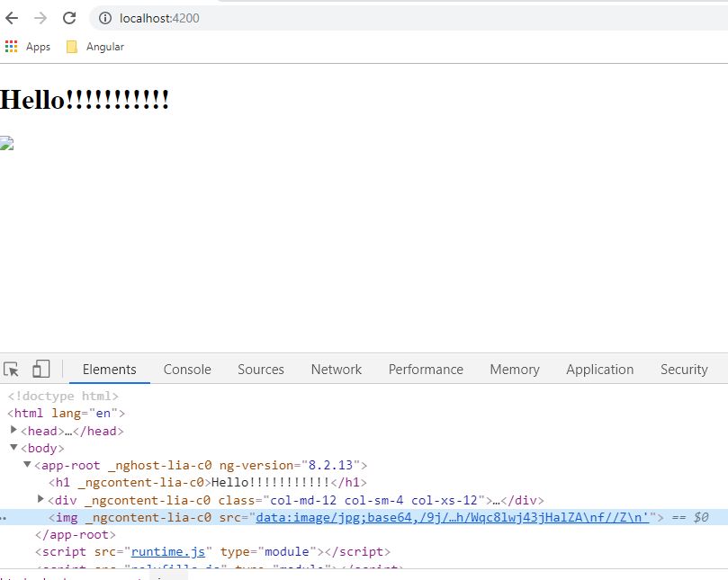
Task: Select the h1 Hello element row
Action: [x=208, y=482]
